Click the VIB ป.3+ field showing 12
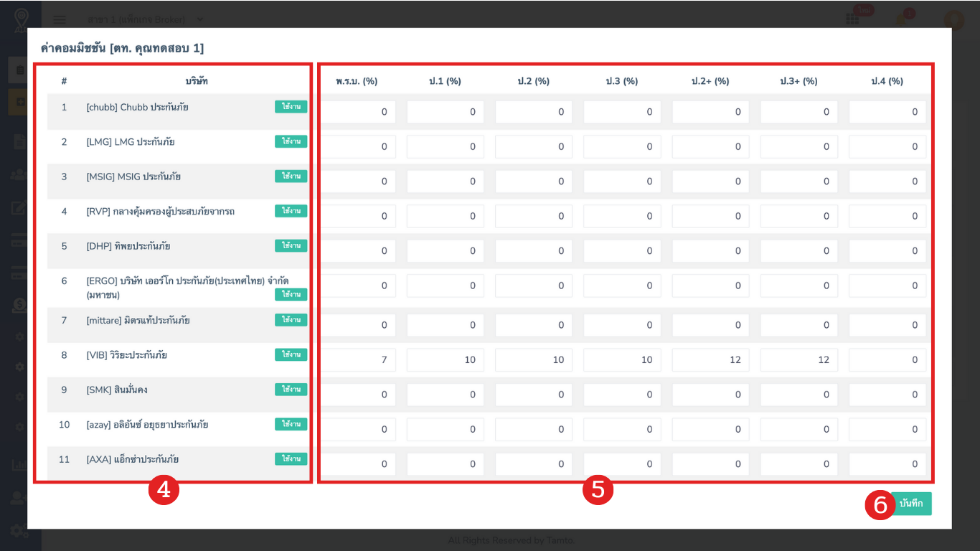Viewport: 980px width, 551px height. pos(799,359)
